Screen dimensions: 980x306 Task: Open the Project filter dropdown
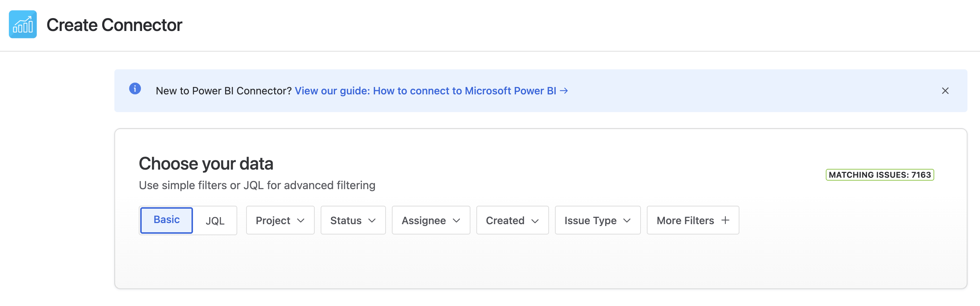[280, 220]
